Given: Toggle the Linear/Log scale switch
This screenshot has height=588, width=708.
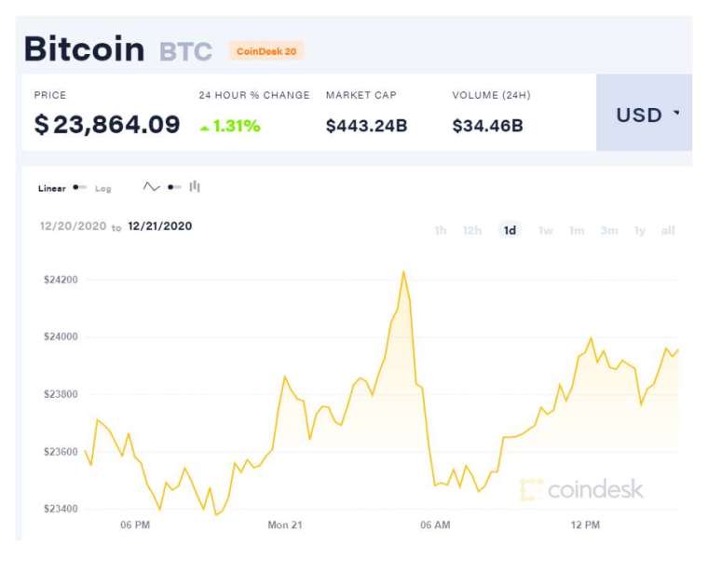Looking at the screenshot, I should coord(80,187).
